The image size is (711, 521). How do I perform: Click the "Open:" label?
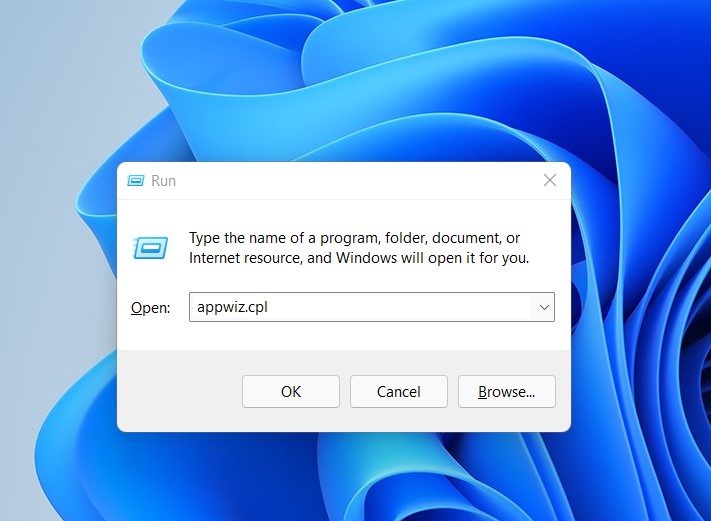(x=151, y=308)
